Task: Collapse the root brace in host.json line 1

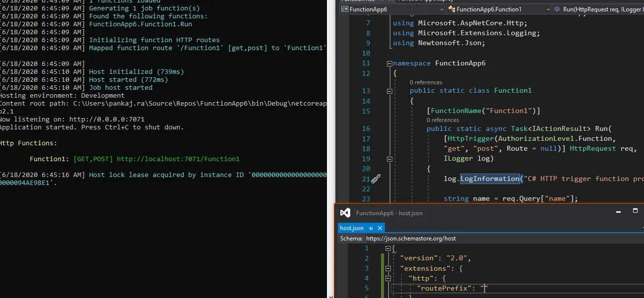Action: (389, 248)
